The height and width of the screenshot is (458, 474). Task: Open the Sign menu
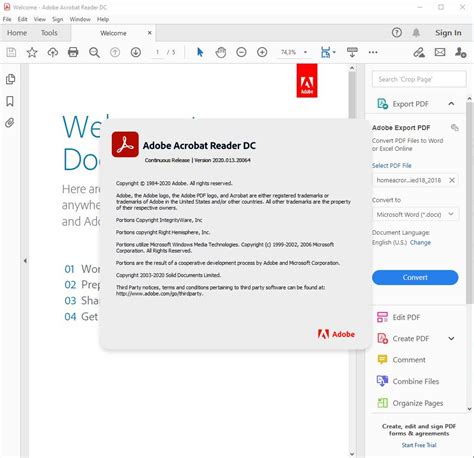click(x=58, y=19)
